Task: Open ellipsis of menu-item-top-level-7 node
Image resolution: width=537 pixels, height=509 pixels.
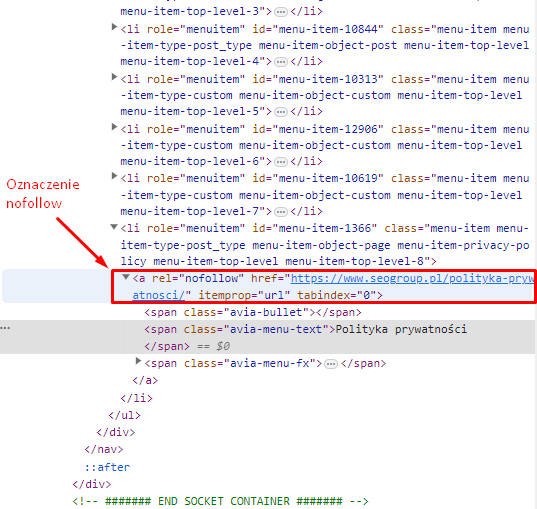Action: click(x=281, y=212)
